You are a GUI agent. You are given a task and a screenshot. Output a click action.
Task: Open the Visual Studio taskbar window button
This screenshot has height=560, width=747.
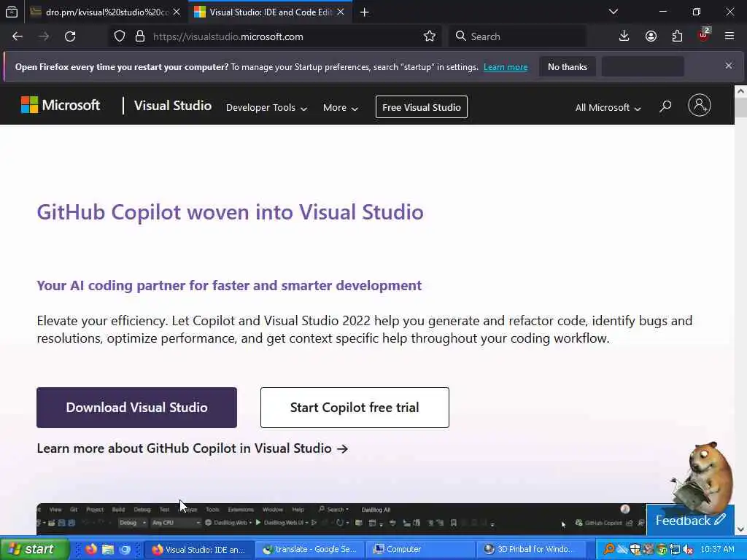coord(199,549)
